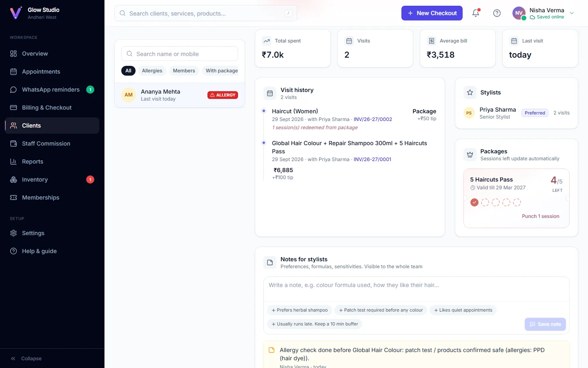Click the Glow Studio logo icon
Image resolution: width=588 pixels, height=368 pixels.
(16, 13)
